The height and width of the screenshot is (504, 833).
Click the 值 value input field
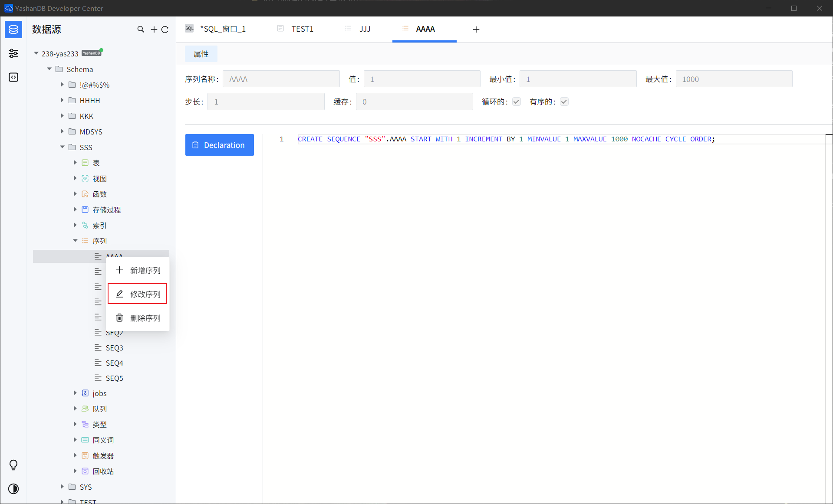(x=422, y=79)
